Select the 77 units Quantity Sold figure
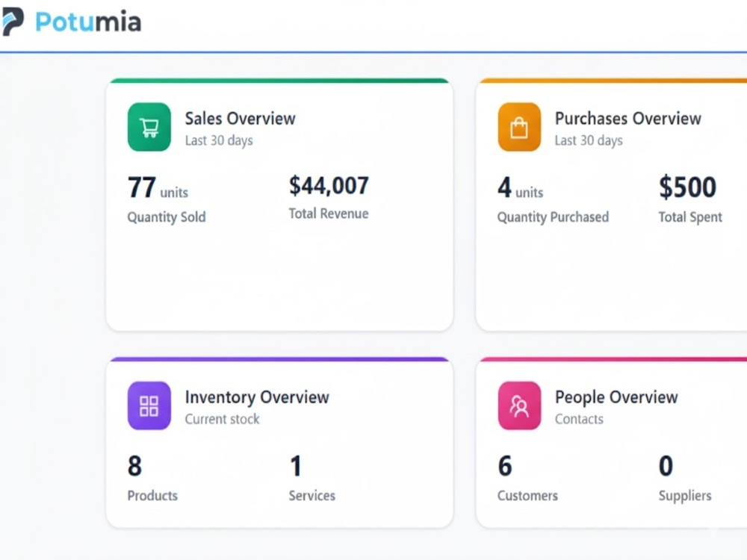This screenshot has height=560, width=747. pos(158,187)
